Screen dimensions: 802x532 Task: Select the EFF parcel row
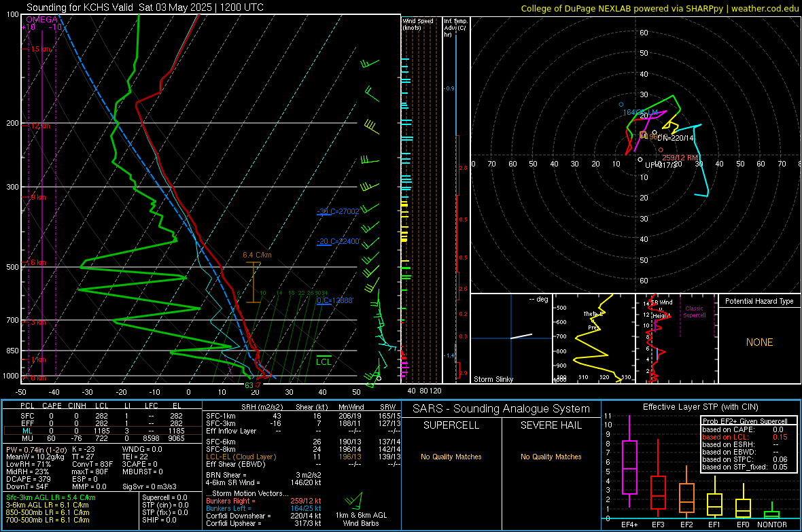tap(102, 423)
